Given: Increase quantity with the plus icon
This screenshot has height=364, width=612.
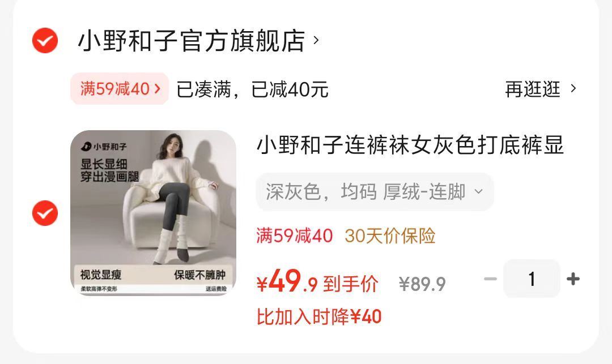Looking at the screenshot, I should coord(573,279).
